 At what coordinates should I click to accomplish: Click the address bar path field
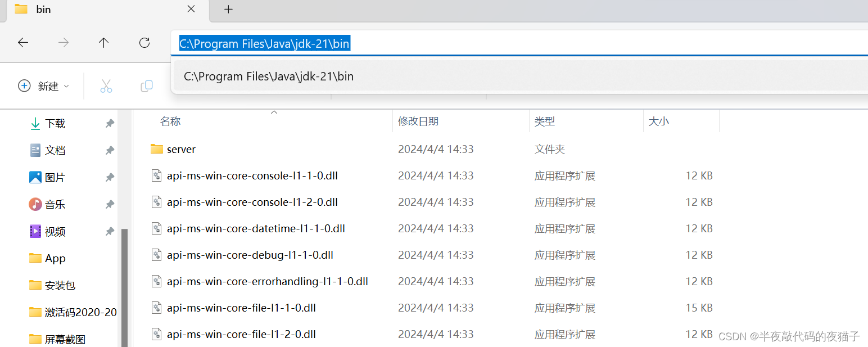(x=519, y=43)
